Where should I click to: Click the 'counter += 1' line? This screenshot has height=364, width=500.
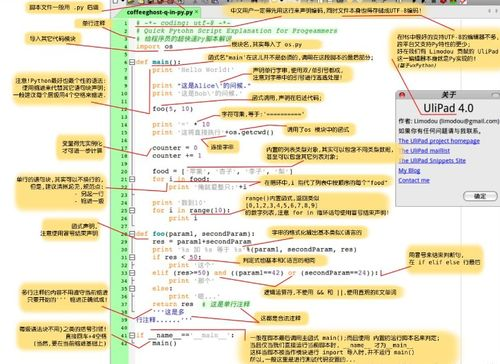[x=177, y=156]
